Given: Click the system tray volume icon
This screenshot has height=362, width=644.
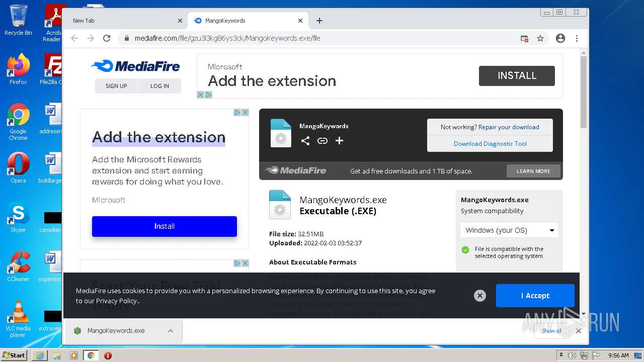Looking at the screenshot, I should (572, 355).
